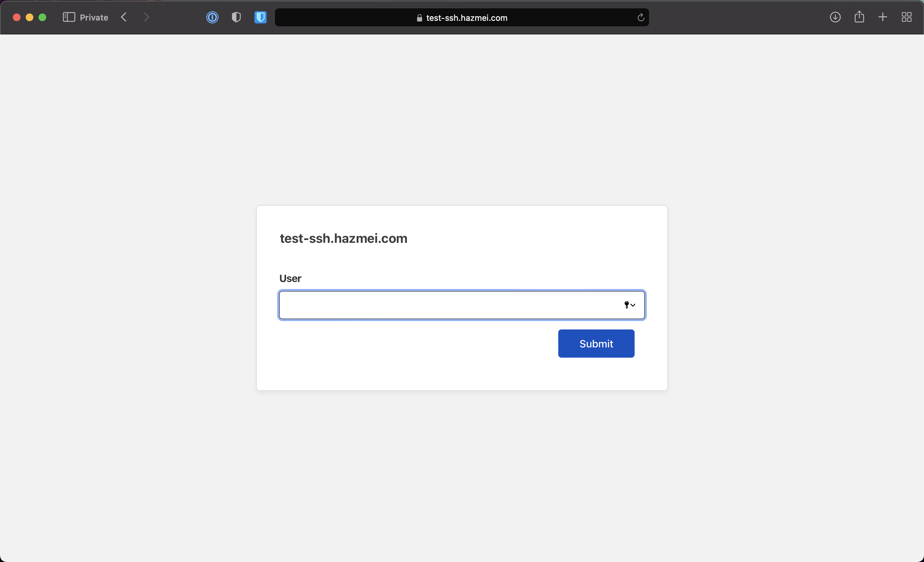This screenshot has height=562, width=924.
Task: Open the privacy report shield icon
Action: click(236, 17)
